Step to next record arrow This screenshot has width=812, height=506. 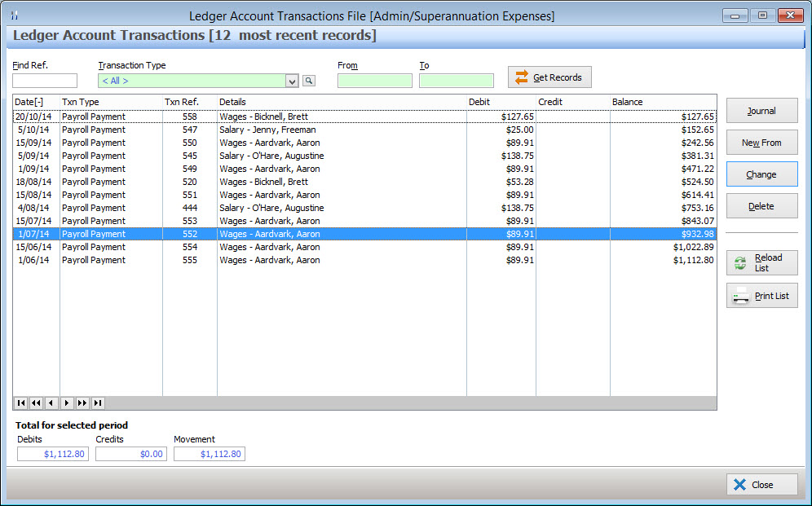67,403
